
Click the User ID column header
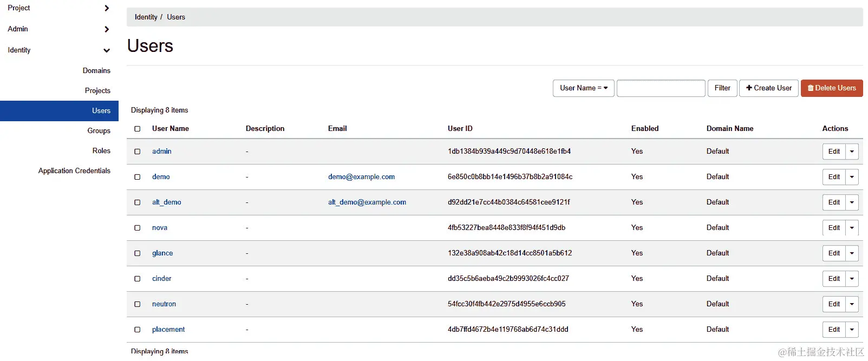click(460, 129)
